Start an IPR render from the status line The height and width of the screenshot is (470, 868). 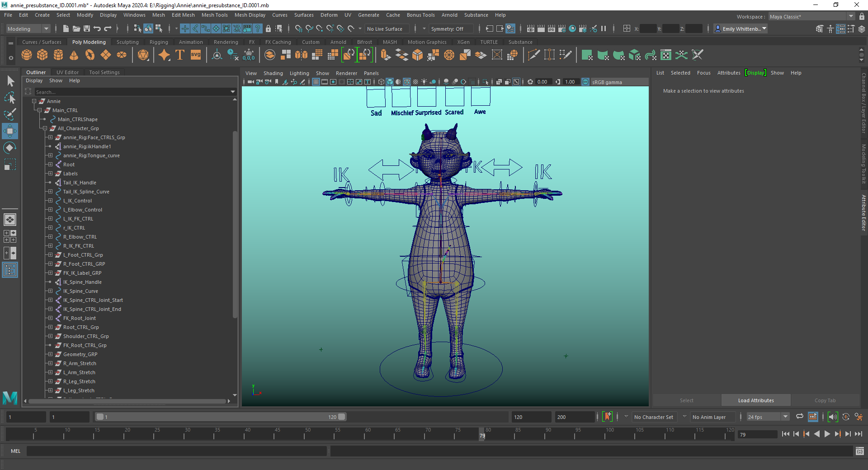(x=551, y=28)
